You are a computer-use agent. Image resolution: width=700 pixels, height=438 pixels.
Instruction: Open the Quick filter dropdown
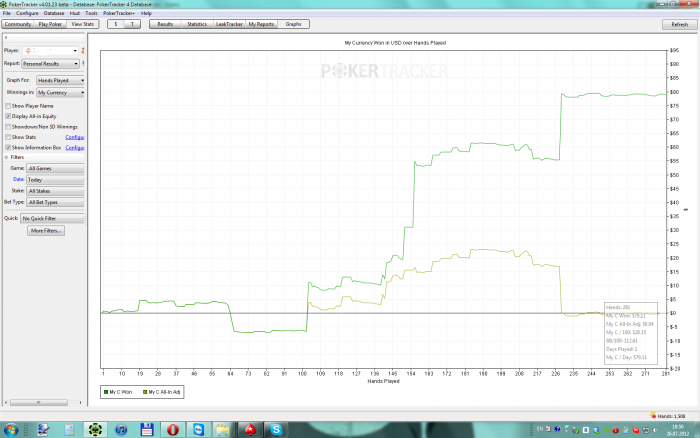[52, 218]
